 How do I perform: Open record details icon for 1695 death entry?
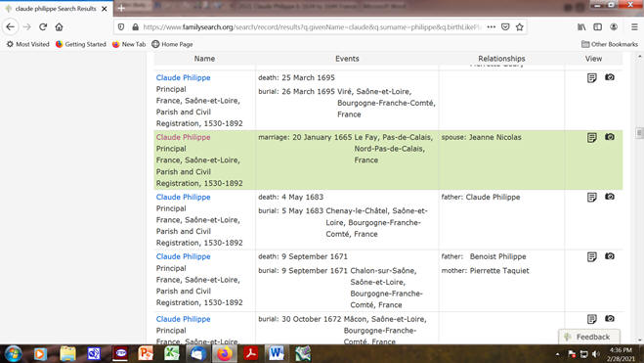pyautogui.click(x=591, y=77)
